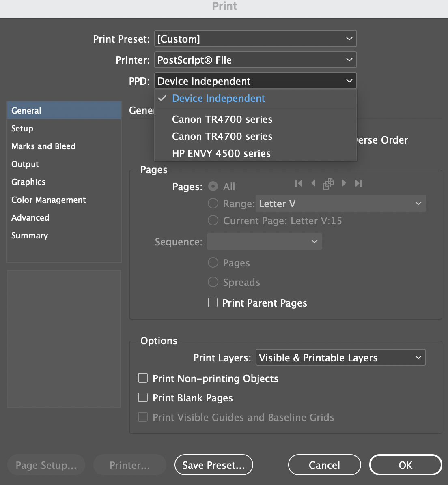The image size is (448, 485).
Task: Click the stacked pages preview icon
Action: click(328, 183)
